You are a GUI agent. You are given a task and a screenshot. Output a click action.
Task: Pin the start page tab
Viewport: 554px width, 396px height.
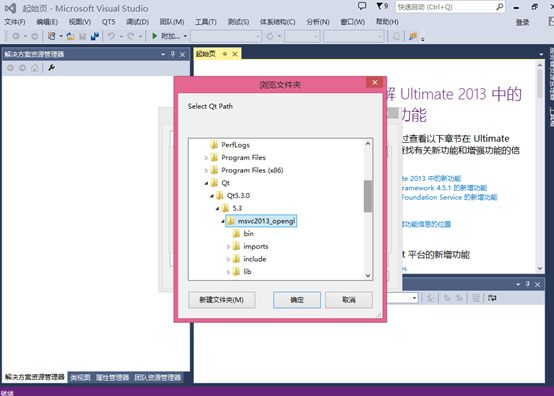click(x=225, y=54)
